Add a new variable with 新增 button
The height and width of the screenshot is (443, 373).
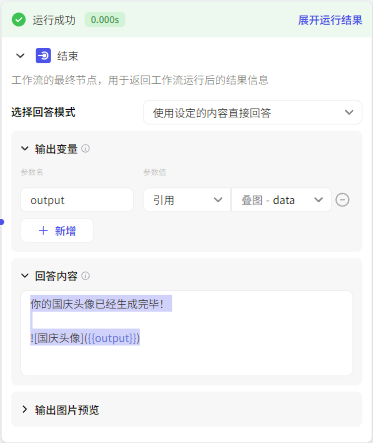57,231
